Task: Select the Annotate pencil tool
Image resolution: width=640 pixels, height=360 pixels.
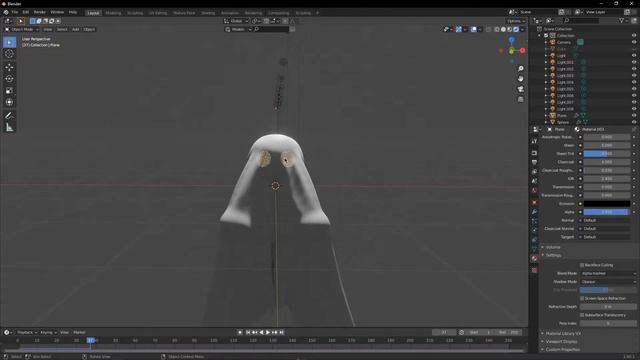Action: (9, 116)
